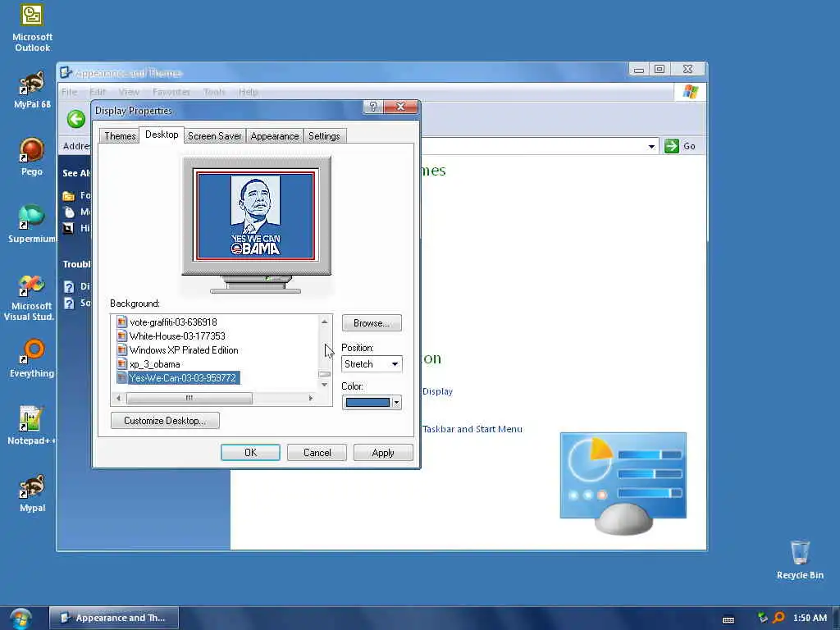Viewport: 840px width, 630px height.
Task: Launch MyPal 68 desktop shortcut
Action: (x=32, y=90)
